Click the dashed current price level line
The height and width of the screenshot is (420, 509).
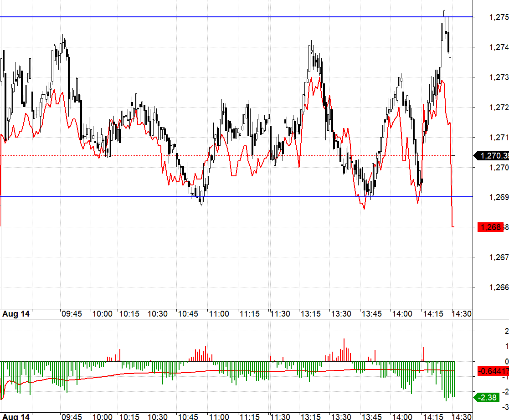(228, 155)
